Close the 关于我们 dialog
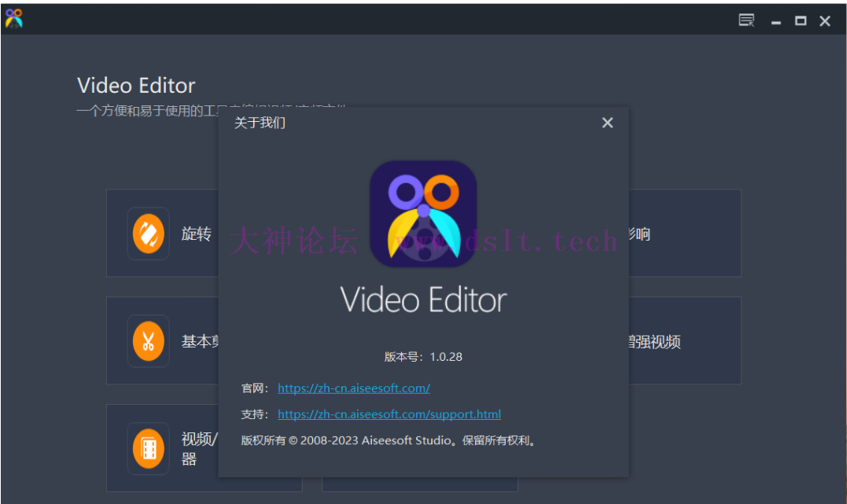 click(608, 123)
